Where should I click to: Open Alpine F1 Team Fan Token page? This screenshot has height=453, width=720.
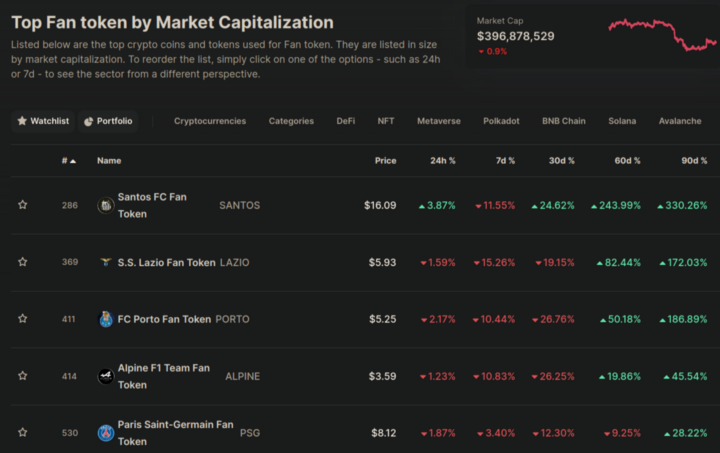(163, 376)
